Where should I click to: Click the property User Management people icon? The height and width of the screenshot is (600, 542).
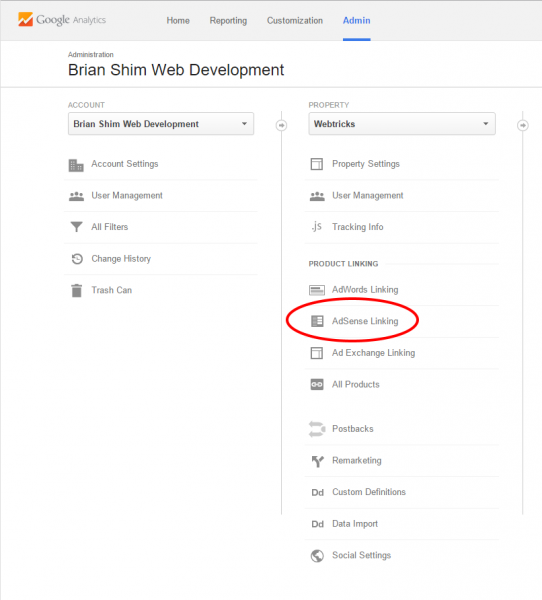coord(317,196)
